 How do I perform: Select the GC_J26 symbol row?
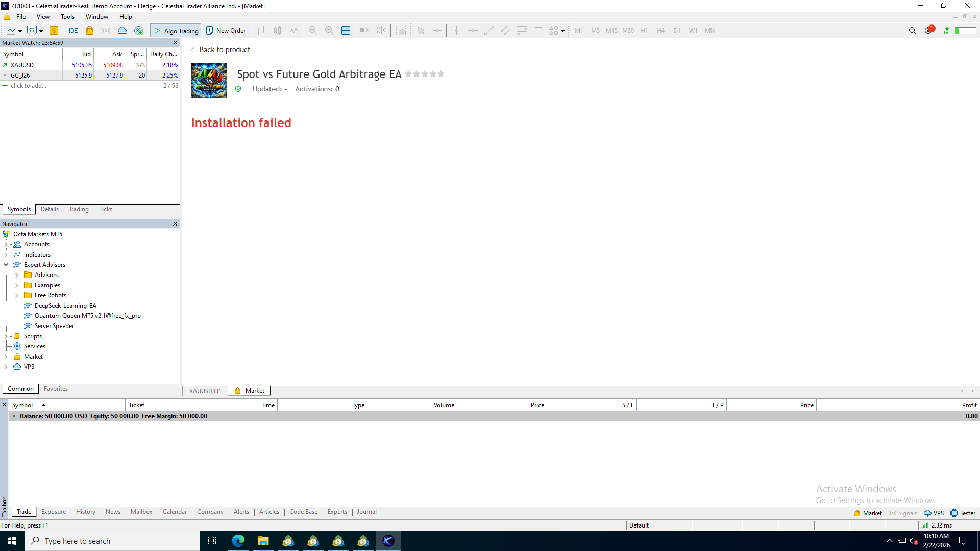20,76
